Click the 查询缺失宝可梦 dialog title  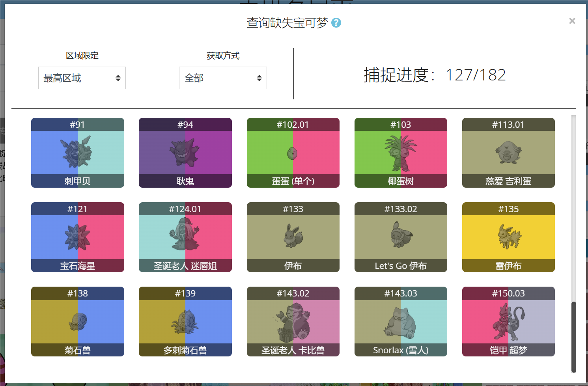pos(287,23)
